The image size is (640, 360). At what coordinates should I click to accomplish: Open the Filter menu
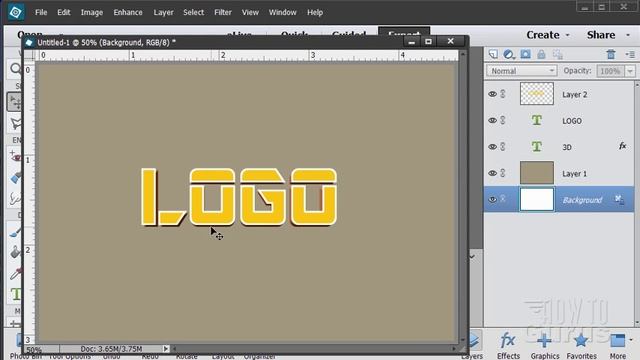[x=223, y=12]
